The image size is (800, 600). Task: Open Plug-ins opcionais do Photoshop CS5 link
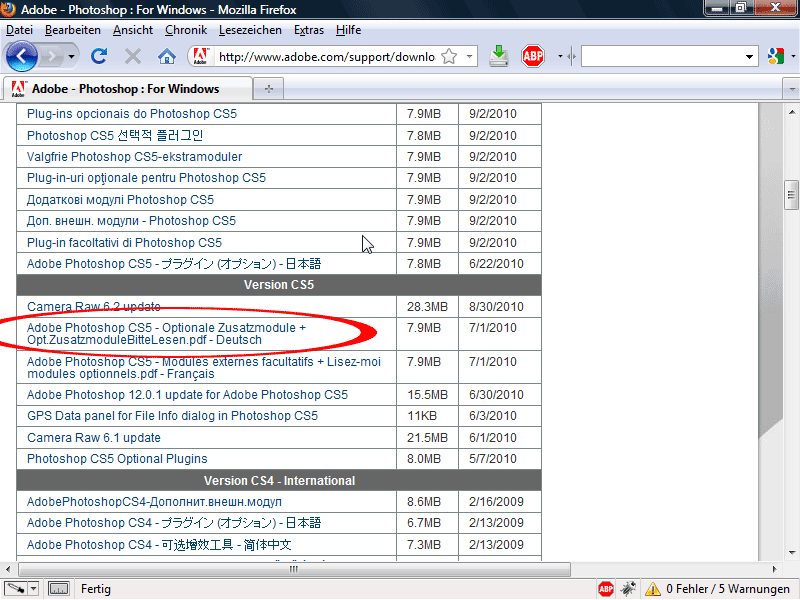[x=132, y=114]
